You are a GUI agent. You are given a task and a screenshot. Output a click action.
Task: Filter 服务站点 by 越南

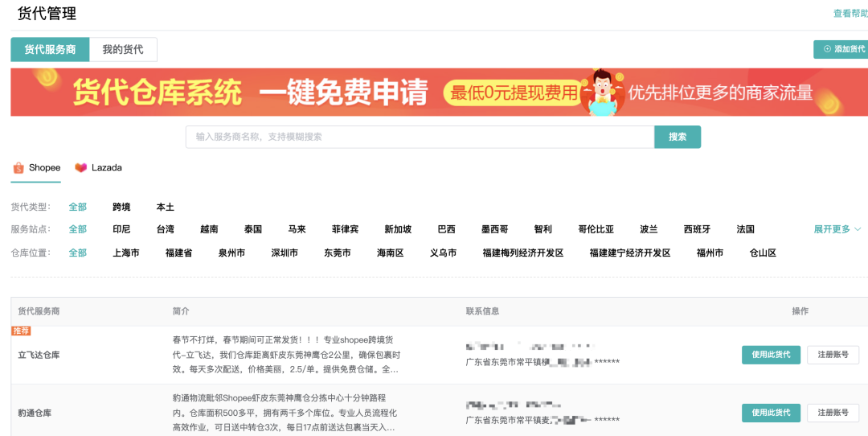(x=209, y=229)
